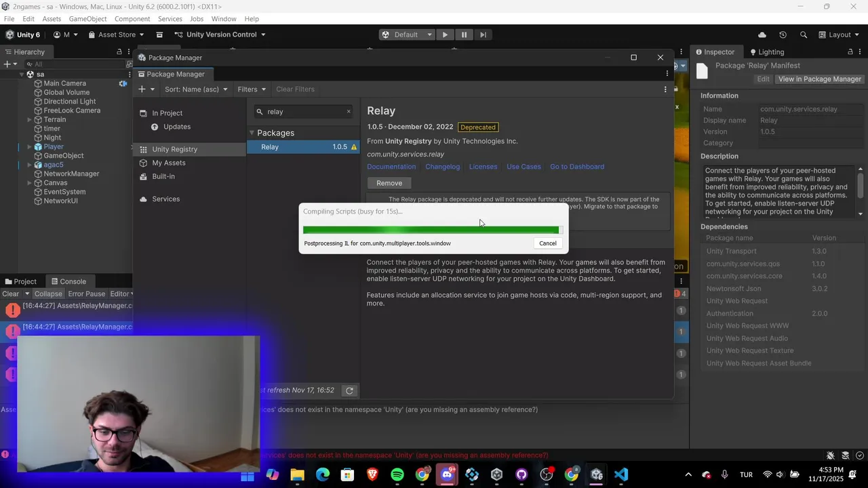868x488 pixels.
Task: Open the Use Cases link
Action: (524, 167)
